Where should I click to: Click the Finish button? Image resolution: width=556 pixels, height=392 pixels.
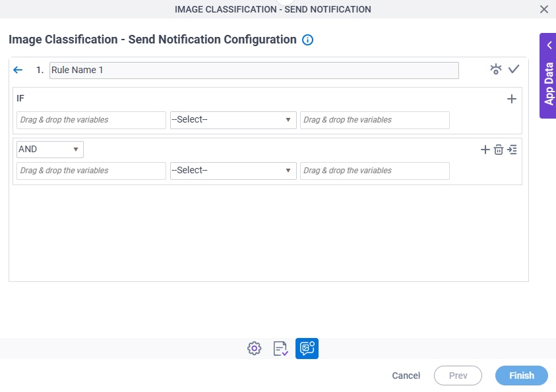tap(521, 376)
